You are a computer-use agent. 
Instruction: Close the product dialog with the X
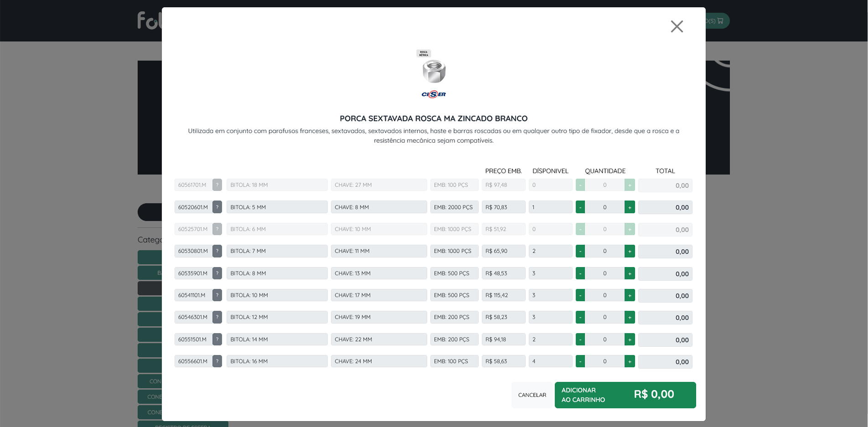(x=676, y=26)
